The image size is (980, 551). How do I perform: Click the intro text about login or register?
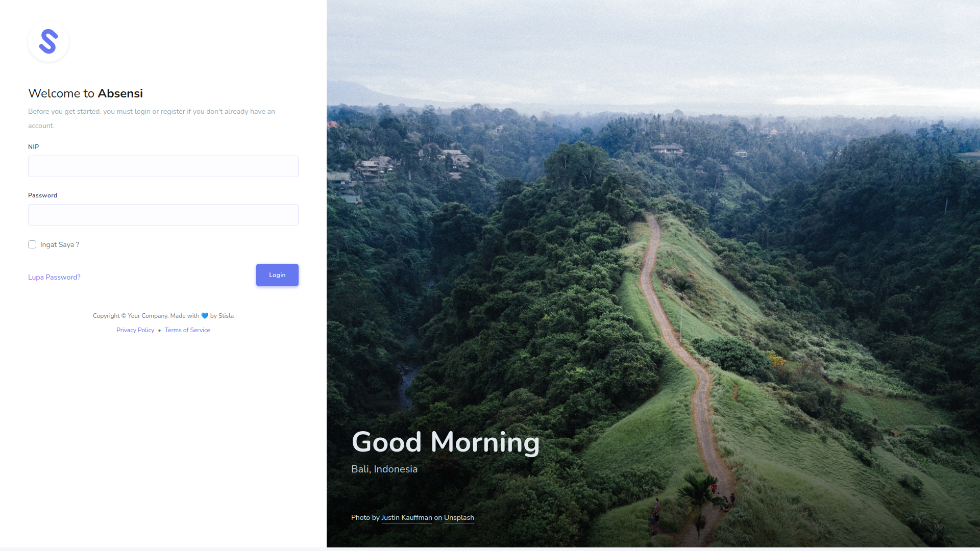(152, 118)
